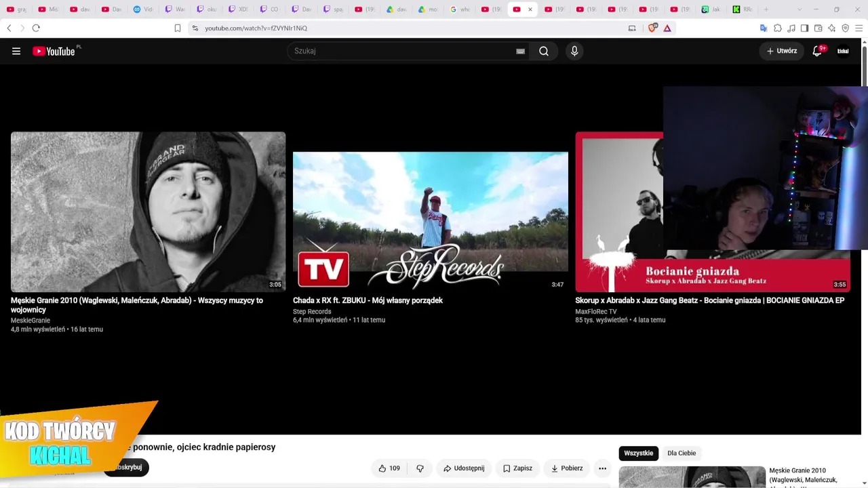This screenshot has height=488, width=868.
Task: Open the Step Records channel link
Action: point(312,312)
